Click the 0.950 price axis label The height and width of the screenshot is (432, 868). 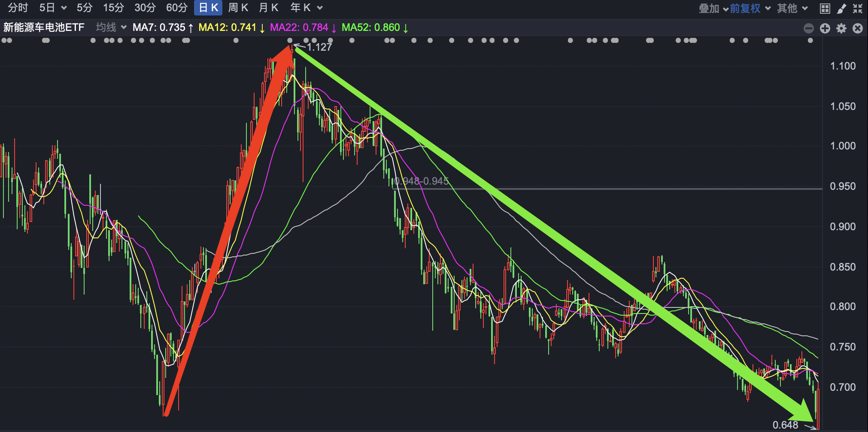[x=843, y=186]
